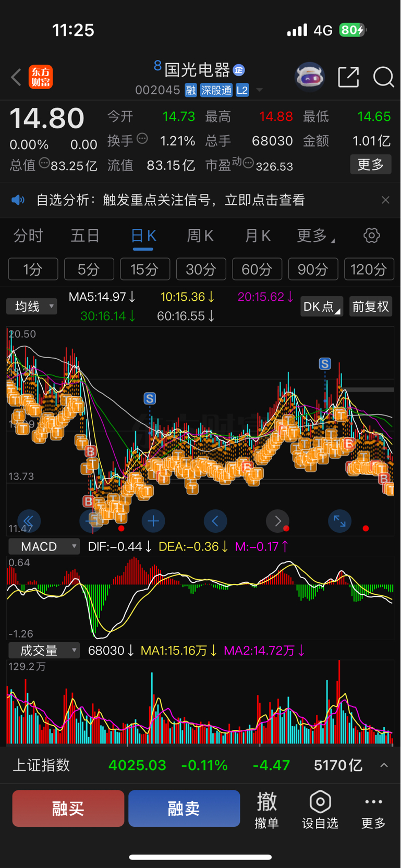Open 自选分析 signal notice link

tap(171, 200)
